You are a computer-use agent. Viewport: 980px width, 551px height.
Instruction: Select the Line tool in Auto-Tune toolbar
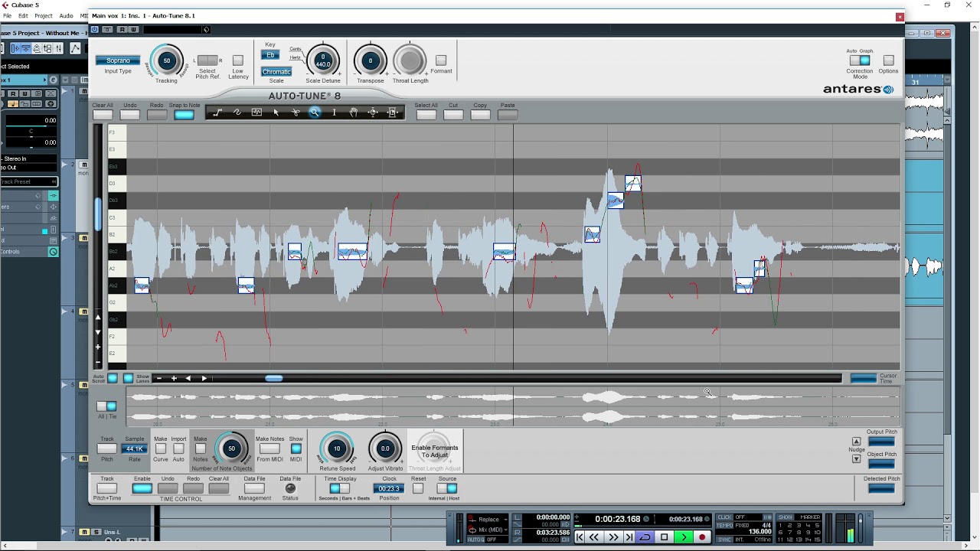coord(217,112)
